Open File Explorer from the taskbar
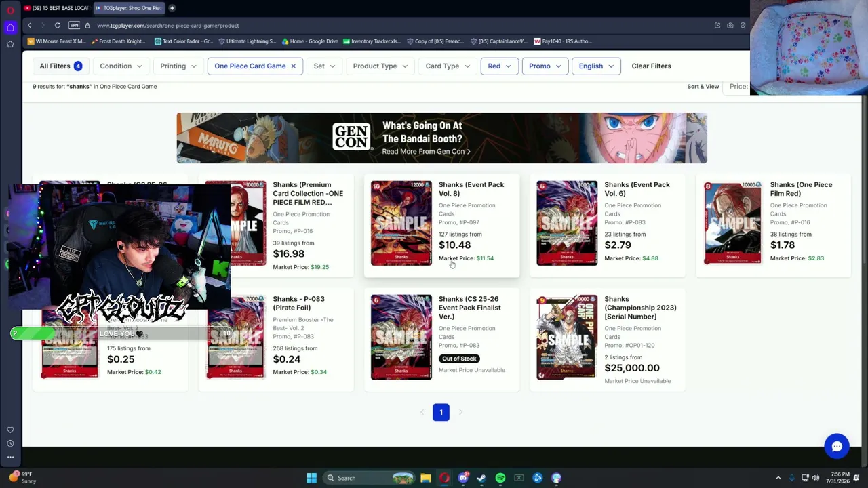The image size is (868, 488). [x=426, y=478]
